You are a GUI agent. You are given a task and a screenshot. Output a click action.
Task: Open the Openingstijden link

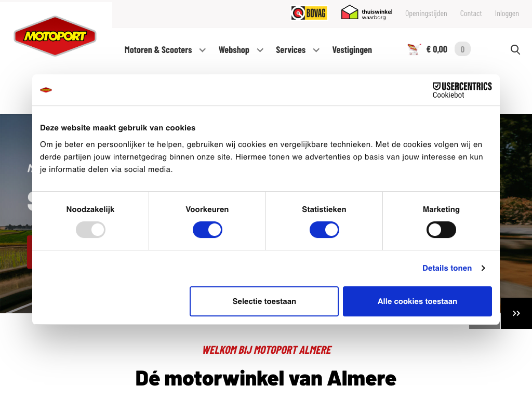426,14
